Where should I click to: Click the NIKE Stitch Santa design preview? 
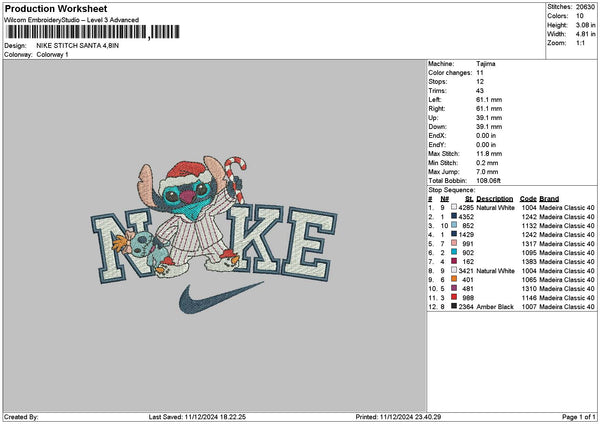point(214,234)
